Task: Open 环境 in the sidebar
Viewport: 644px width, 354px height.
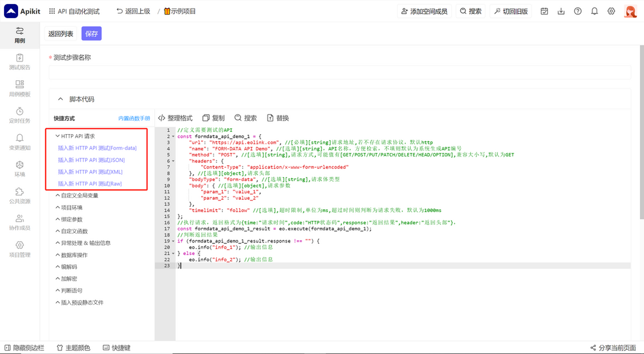Action: 20,169
